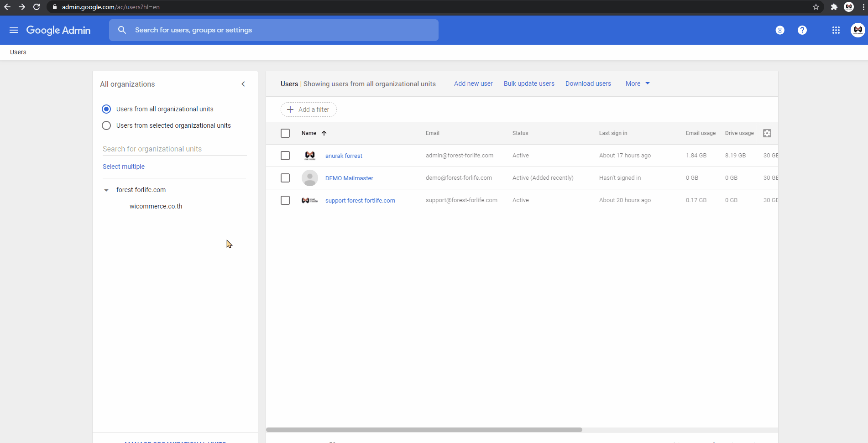Open the browser extensions puzzle icon
Screen dimensions: 868x443
834,7
